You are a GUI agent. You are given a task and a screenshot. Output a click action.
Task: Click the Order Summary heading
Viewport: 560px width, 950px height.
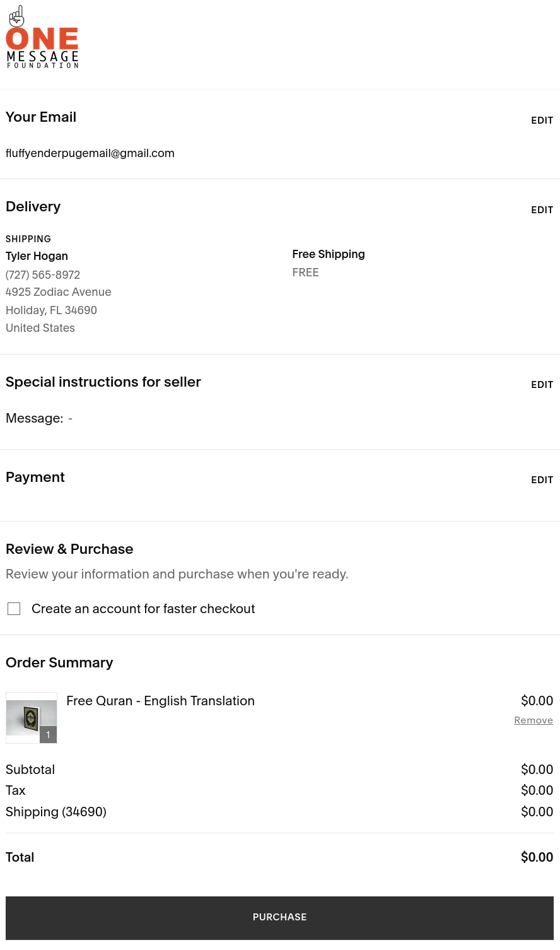coord(59,663)
